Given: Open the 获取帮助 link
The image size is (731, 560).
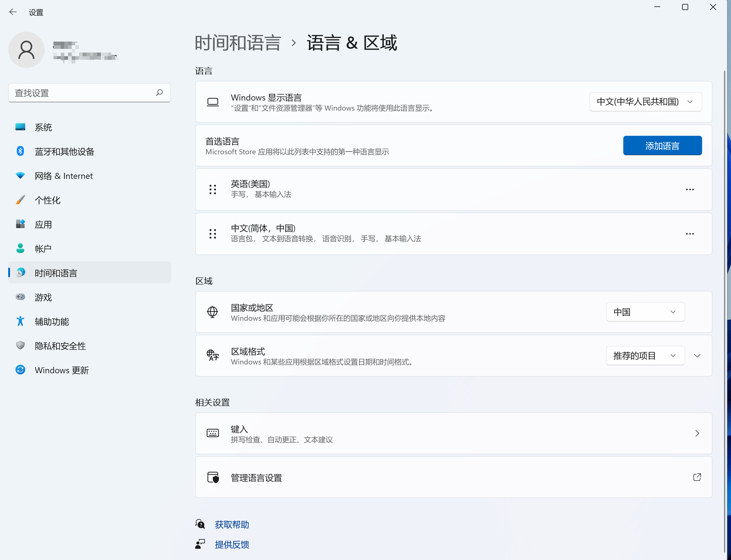Looking at the screenshot, I should [232, 525].
